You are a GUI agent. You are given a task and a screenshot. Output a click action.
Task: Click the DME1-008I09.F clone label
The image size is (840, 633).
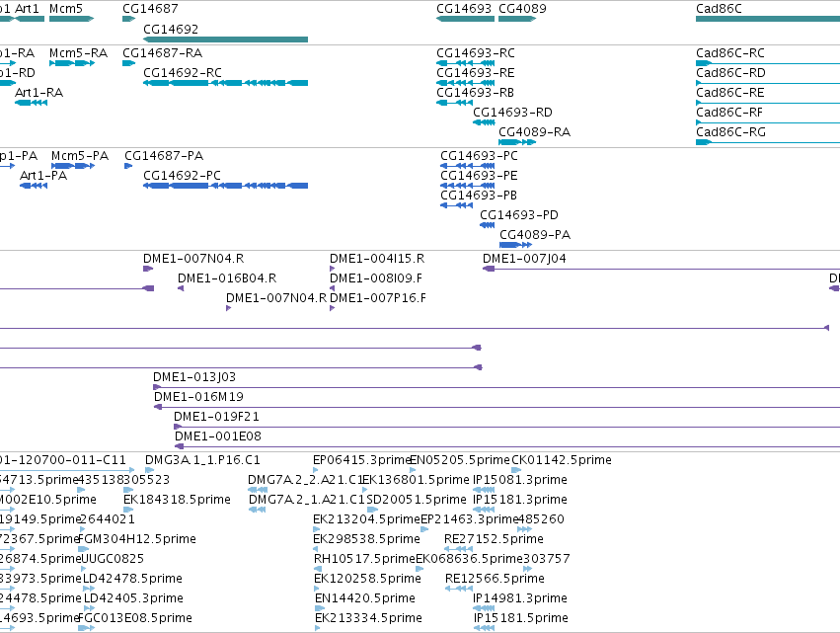point(376,278)
